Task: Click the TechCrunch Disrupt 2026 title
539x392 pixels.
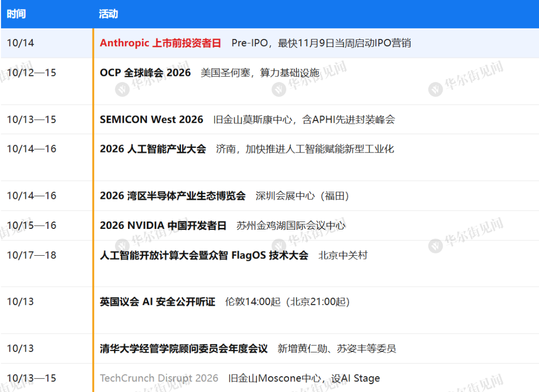Action: tap(159, 378)
